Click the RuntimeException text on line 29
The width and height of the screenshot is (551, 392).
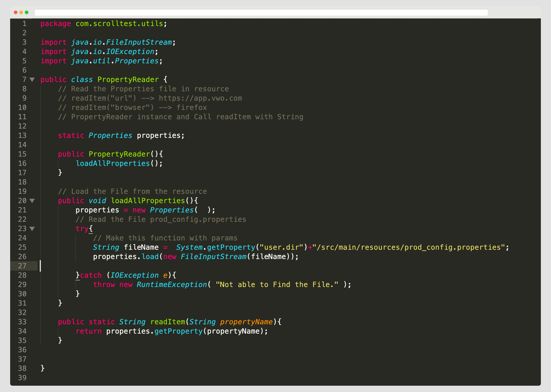171,285
